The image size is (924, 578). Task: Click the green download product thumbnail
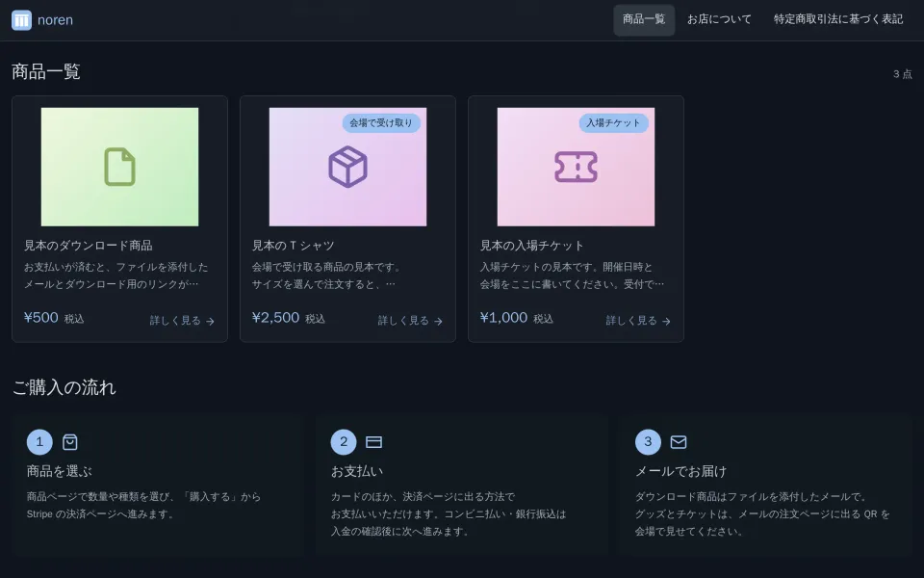click(x=119, y=167)
